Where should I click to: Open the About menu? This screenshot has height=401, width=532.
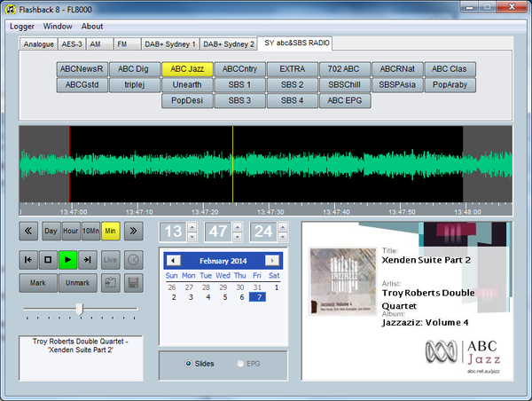point(92,26)
